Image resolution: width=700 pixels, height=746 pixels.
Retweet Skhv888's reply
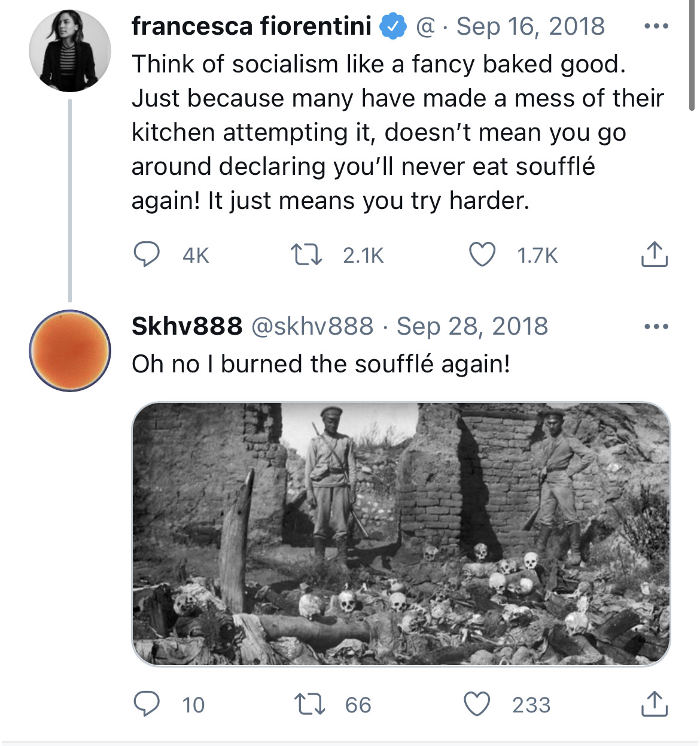pos(309,704)
